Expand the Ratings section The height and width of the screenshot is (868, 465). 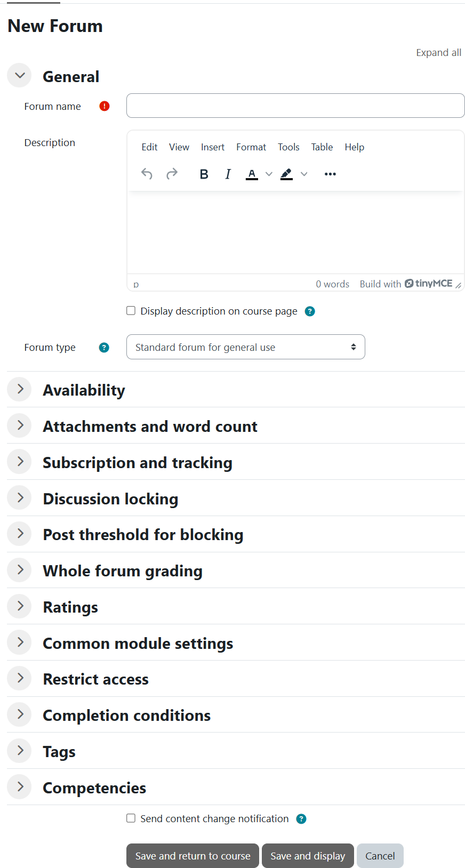coord(20,606)
